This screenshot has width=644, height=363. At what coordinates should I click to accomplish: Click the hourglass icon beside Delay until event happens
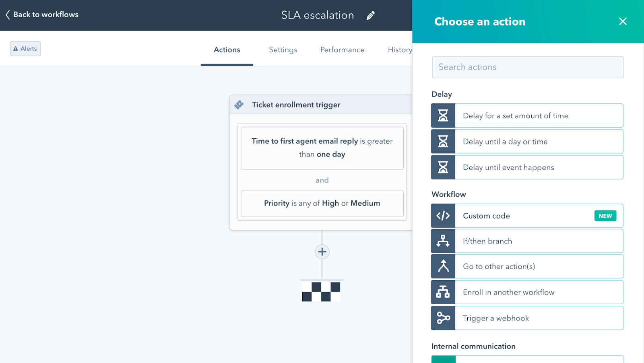pos(443,167)
